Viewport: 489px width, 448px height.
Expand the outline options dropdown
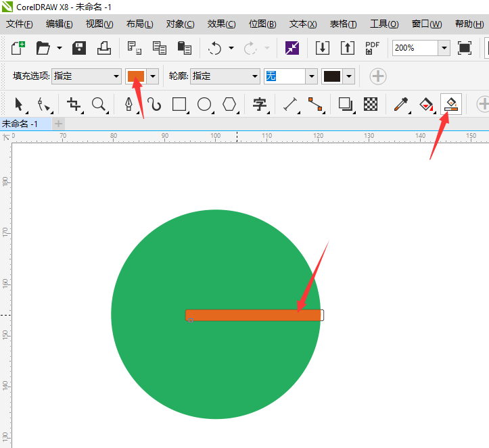225,76
